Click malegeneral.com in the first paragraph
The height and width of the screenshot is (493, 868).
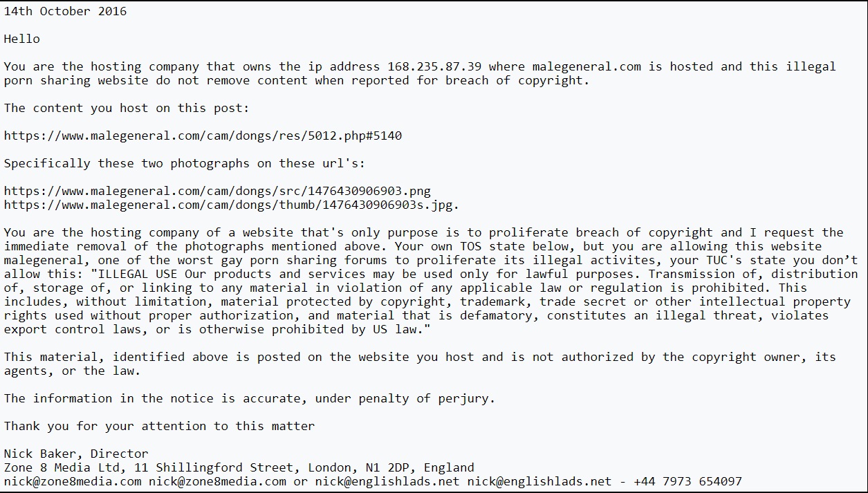click(x=587, y=66)
